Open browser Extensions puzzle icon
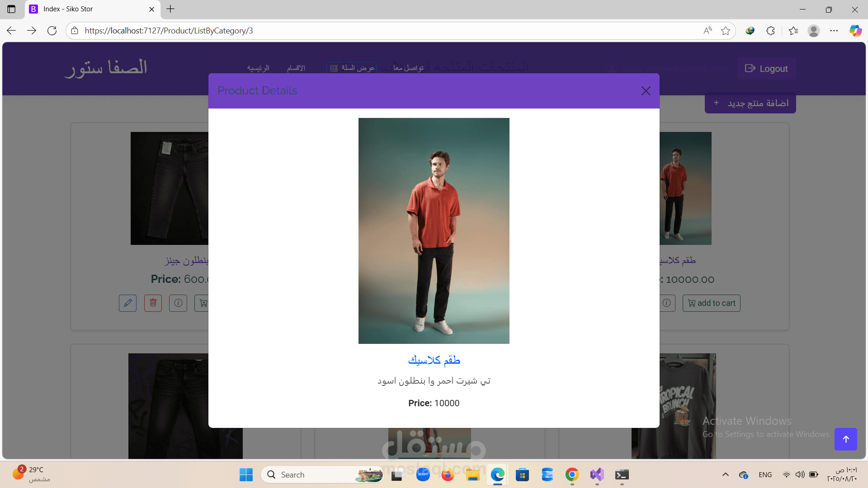The height and width of the screenshot is (488, 868). 771,31
